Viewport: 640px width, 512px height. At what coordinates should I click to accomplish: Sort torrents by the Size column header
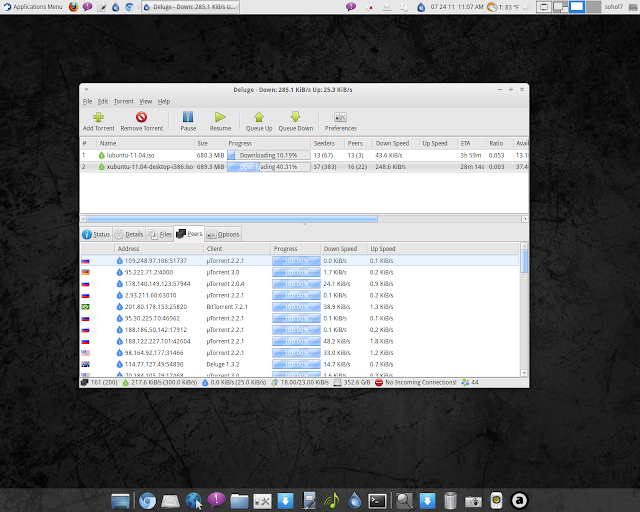pos(210,143)
